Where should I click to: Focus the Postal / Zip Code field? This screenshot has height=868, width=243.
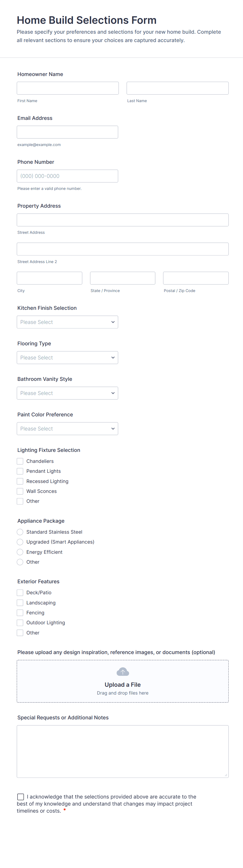point(196,278)
